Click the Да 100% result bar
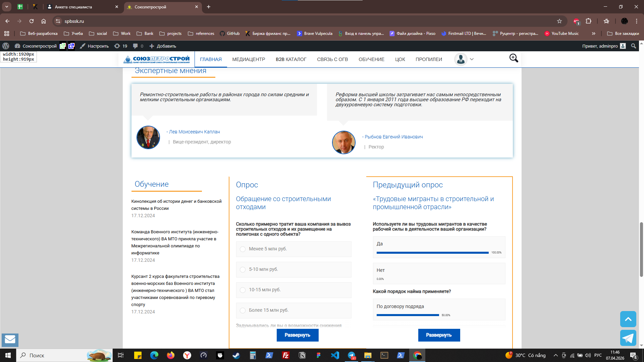The height and width of the screenshot is (362, 644). coord(433,253)
